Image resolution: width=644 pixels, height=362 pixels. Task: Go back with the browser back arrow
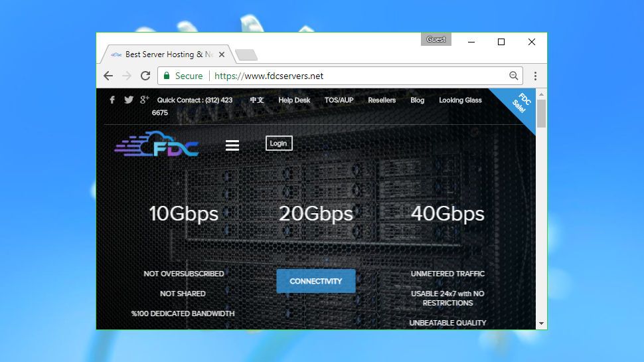click(x=108, y=76)
